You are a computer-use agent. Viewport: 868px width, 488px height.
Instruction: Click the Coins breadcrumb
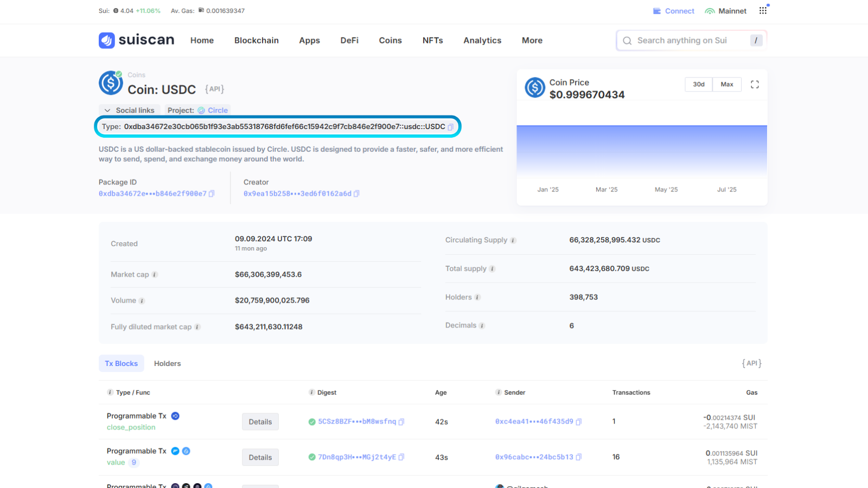[137, 75]
